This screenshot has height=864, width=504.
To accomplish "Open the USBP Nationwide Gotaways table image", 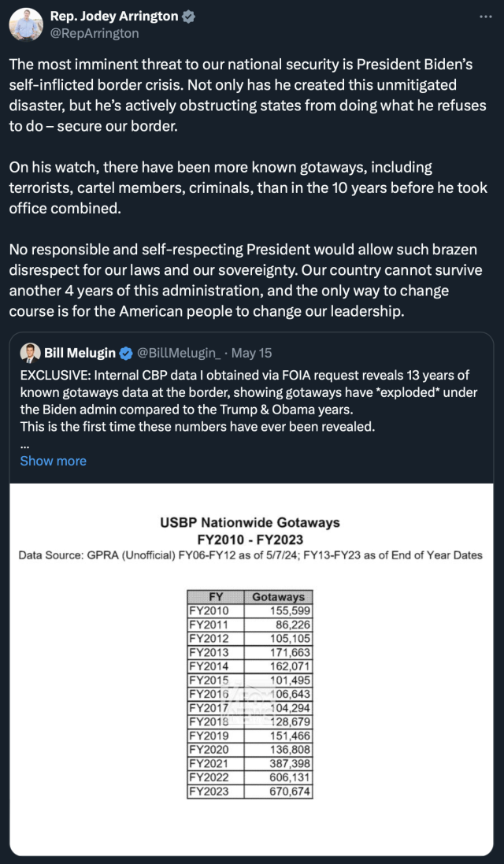I will [x=250, y=669].
